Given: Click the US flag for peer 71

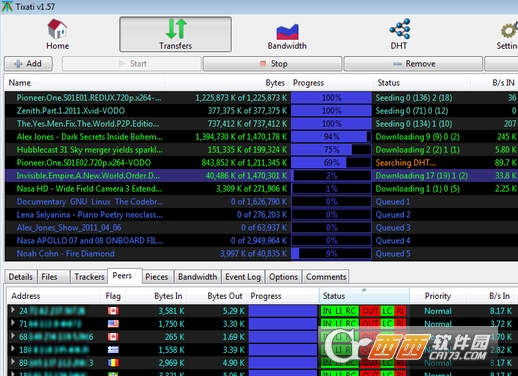Looking at the screenshot, I should coord(113,324).
